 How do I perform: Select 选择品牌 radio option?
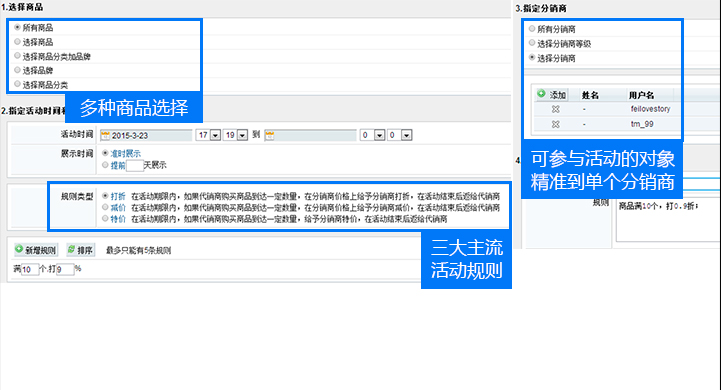(17, 70)
